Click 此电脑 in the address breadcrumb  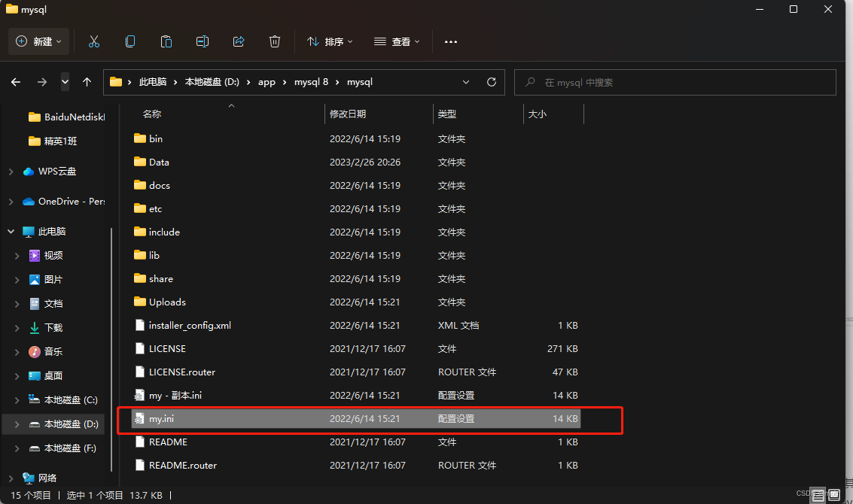153,82
